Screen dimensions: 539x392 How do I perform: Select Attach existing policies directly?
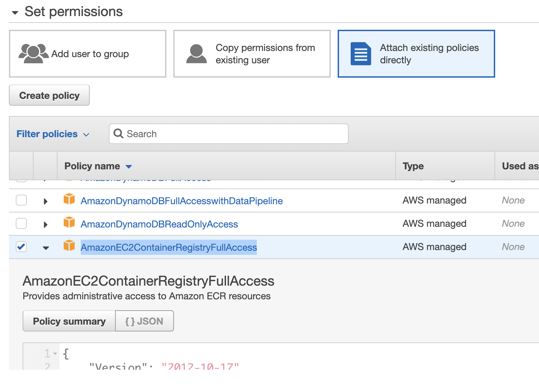click(416, 54)
